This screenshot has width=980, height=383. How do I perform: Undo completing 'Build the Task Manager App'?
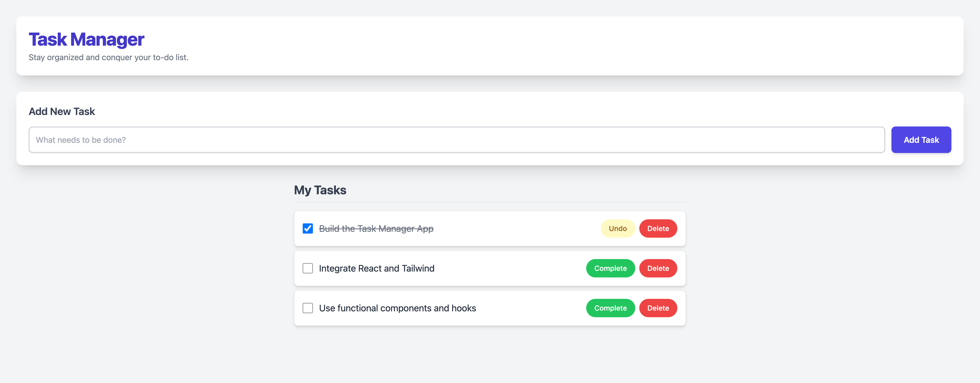click(x=617, y=228)
